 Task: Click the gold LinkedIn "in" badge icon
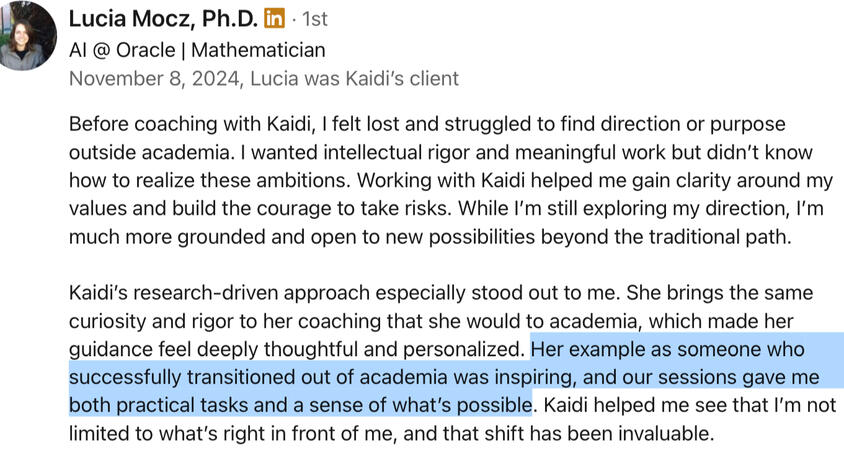click(274, 18)
